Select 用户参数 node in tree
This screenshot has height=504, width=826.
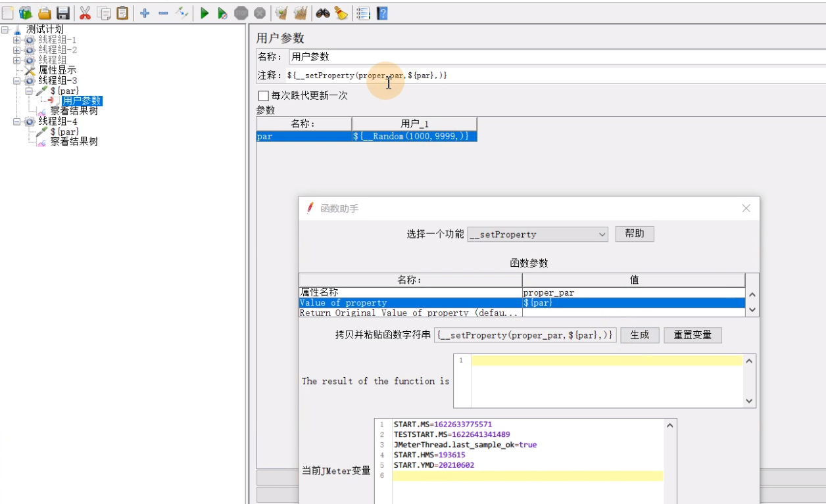(82, 101)
